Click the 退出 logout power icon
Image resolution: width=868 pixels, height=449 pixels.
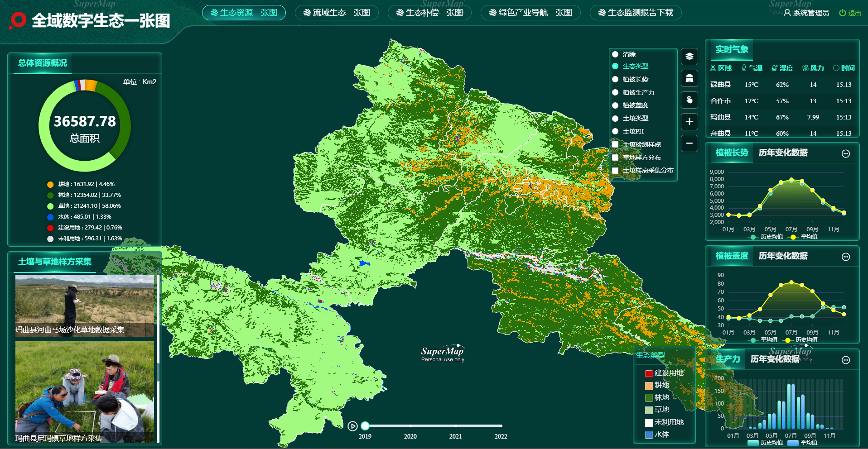pyautogui.click(x=842, y=13)
